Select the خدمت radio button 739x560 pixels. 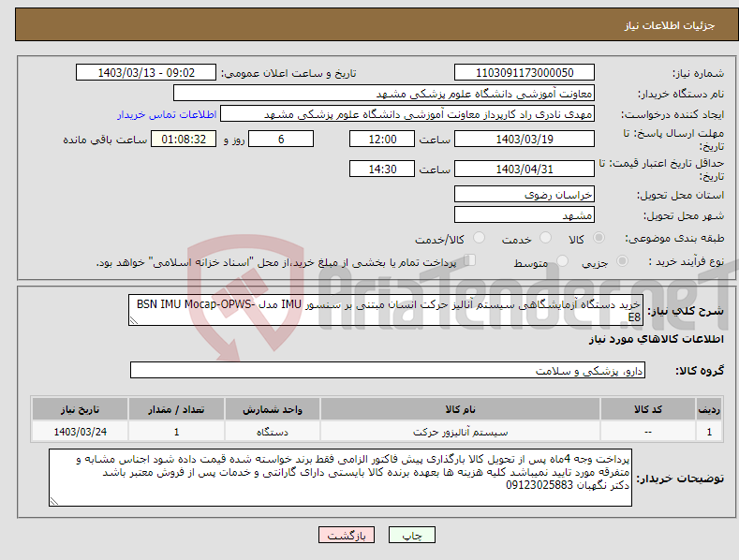click(x=545, y=238)
